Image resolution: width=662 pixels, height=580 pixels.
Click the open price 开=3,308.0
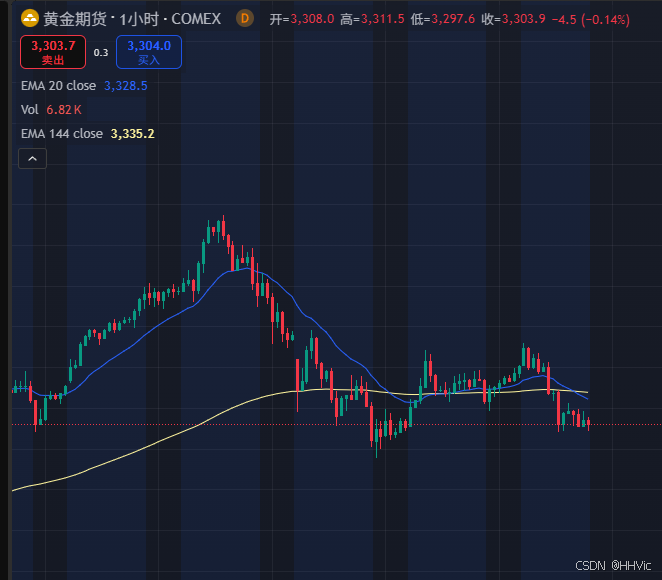(x=302, y=19)
